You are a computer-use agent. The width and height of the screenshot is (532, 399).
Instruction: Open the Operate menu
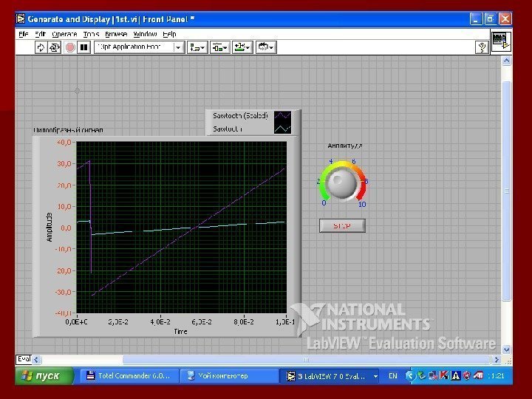(64, 34)
